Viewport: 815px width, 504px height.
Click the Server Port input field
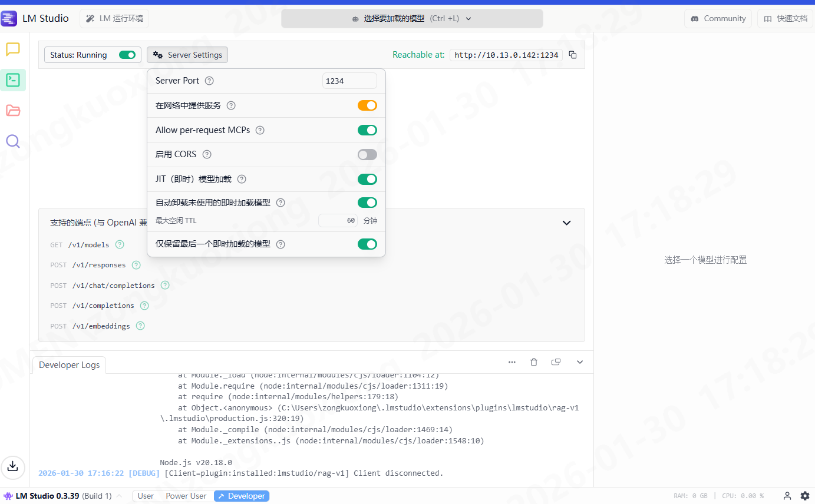(349, 81)
